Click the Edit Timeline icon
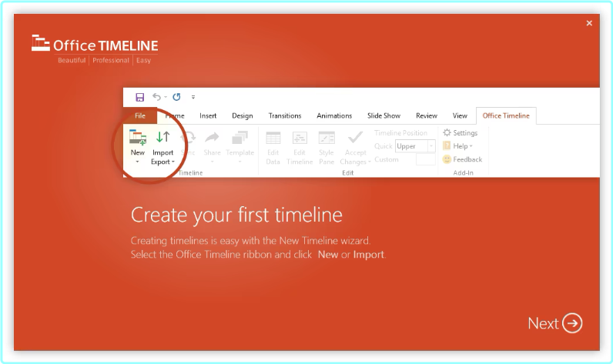613x364 pixels. (300, 139)
